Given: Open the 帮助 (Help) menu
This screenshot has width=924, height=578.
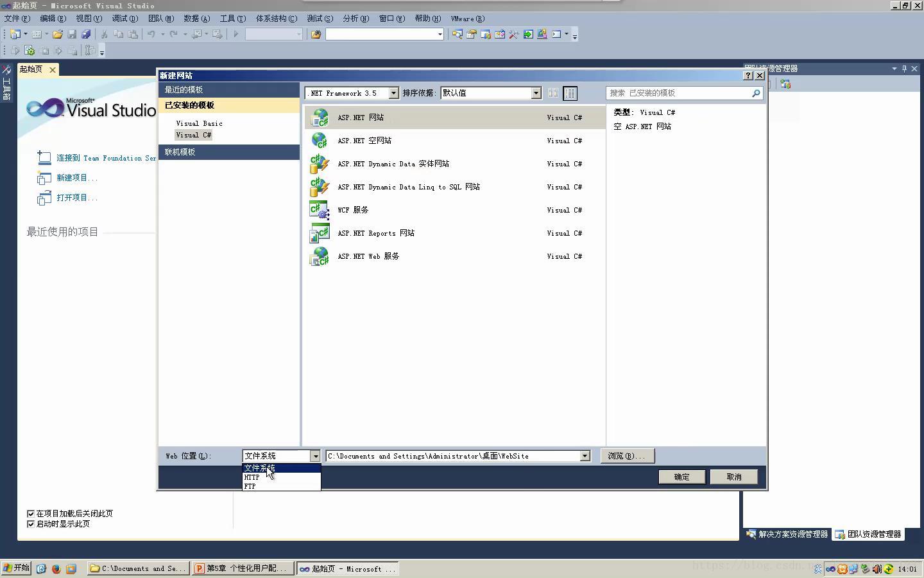Looking at the screenshot, I should pos(428,19).
